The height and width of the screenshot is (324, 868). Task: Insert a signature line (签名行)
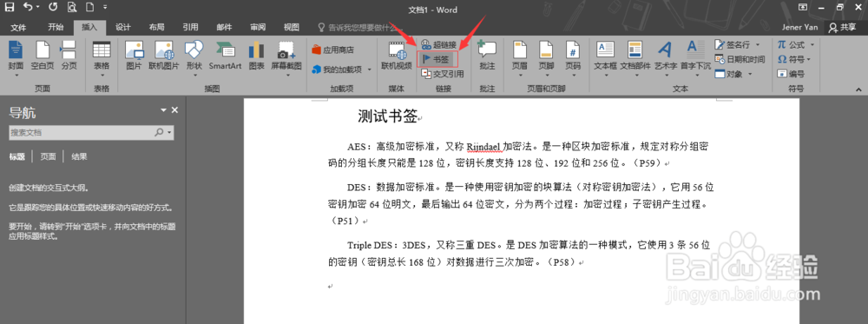733,44
